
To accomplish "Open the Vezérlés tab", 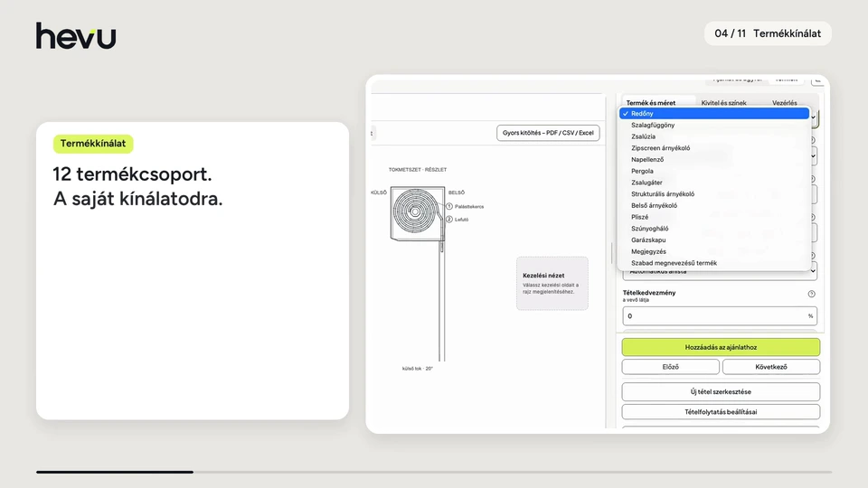I will pos(785,103).
